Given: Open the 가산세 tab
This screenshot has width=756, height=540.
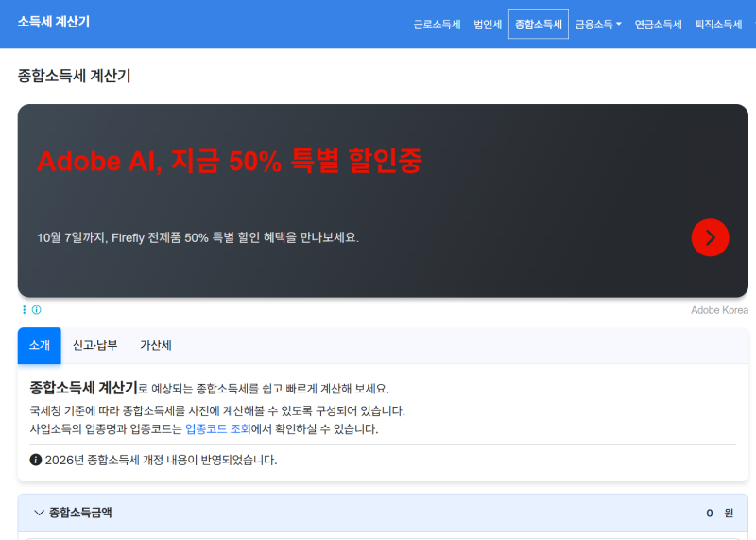Looking at the screenshot, I should 156,345.
